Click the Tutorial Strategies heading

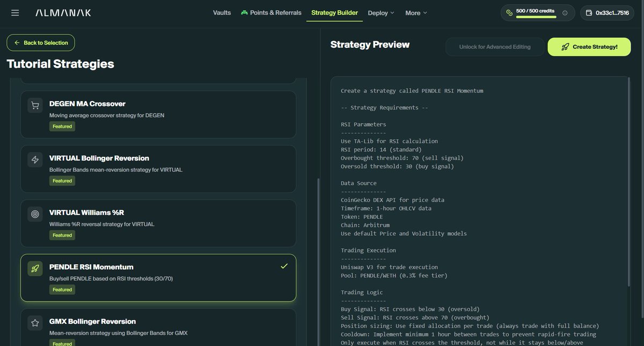point(61,64)
